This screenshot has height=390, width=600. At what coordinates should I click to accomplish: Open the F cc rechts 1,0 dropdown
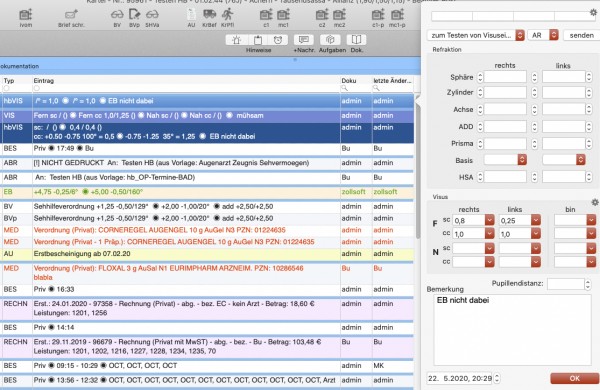(x=490, y=233)
